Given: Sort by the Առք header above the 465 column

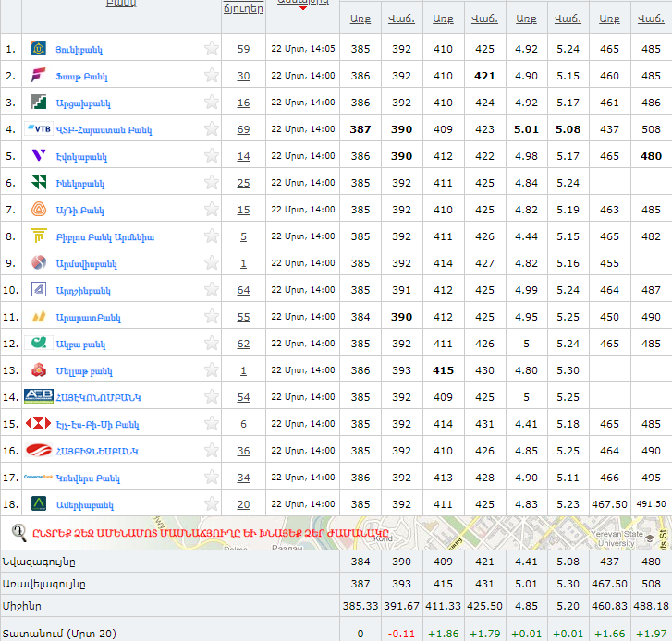Looking at the screenshot, I should point(609,18).
